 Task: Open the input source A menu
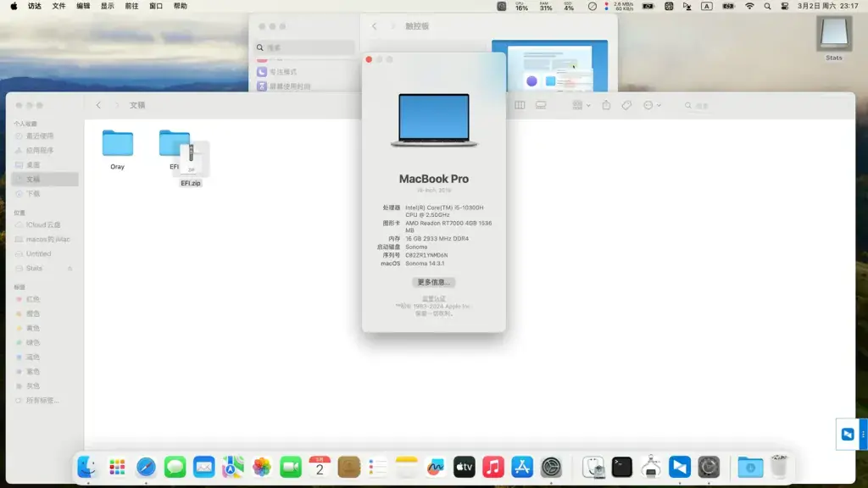707,6
